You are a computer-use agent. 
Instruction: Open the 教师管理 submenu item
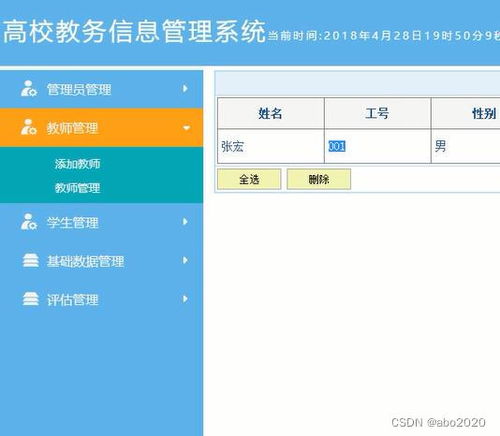78,188
